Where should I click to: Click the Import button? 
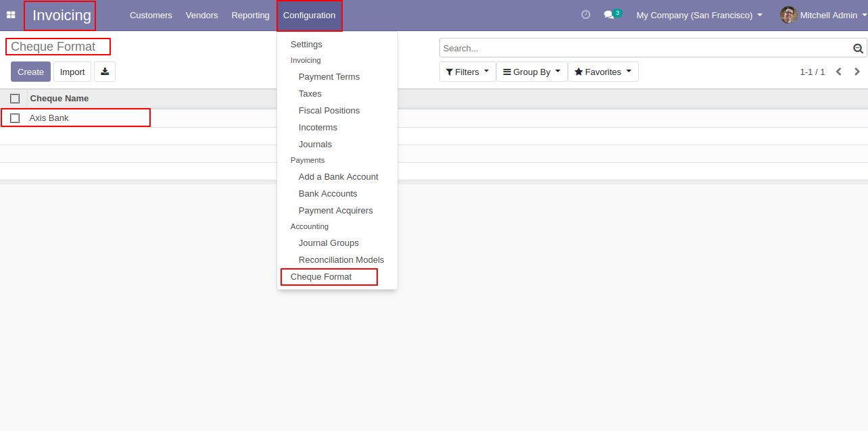72,72
